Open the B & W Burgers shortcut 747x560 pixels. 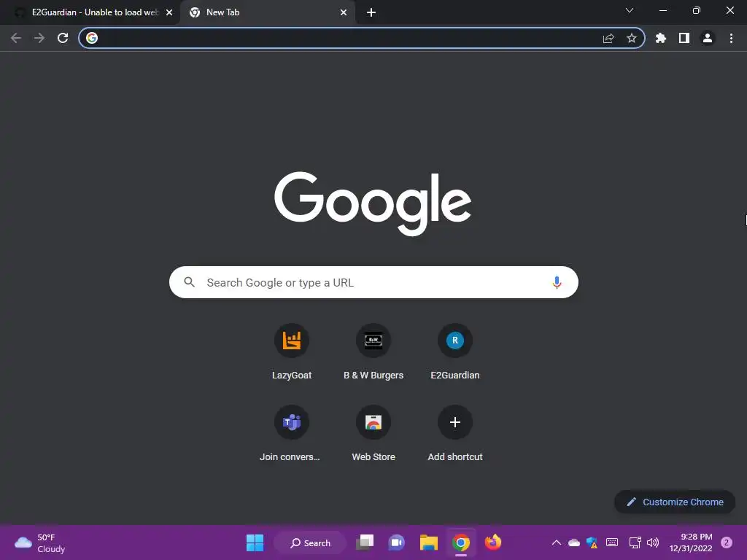pos(373,352)
